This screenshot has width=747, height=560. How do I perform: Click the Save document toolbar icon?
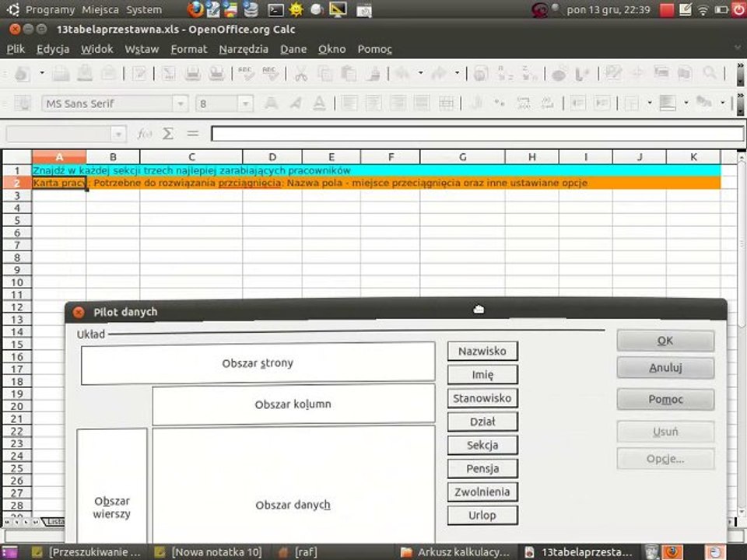click(85, 73)
